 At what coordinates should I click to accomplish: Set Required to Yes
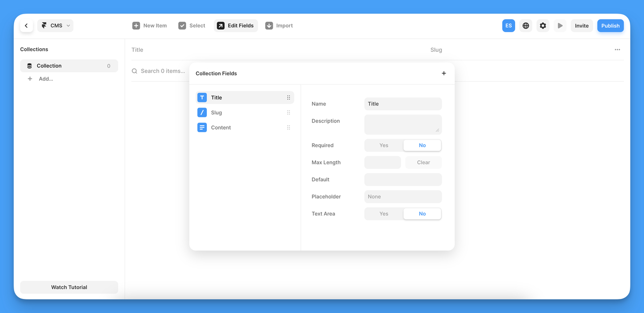(384, 145)
